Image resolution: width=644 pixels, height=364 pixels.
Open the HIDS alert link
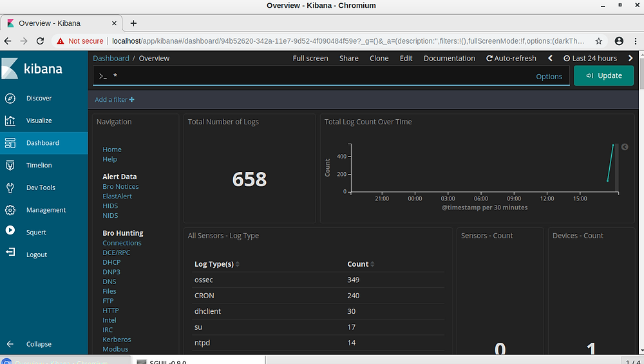point(110,206)
